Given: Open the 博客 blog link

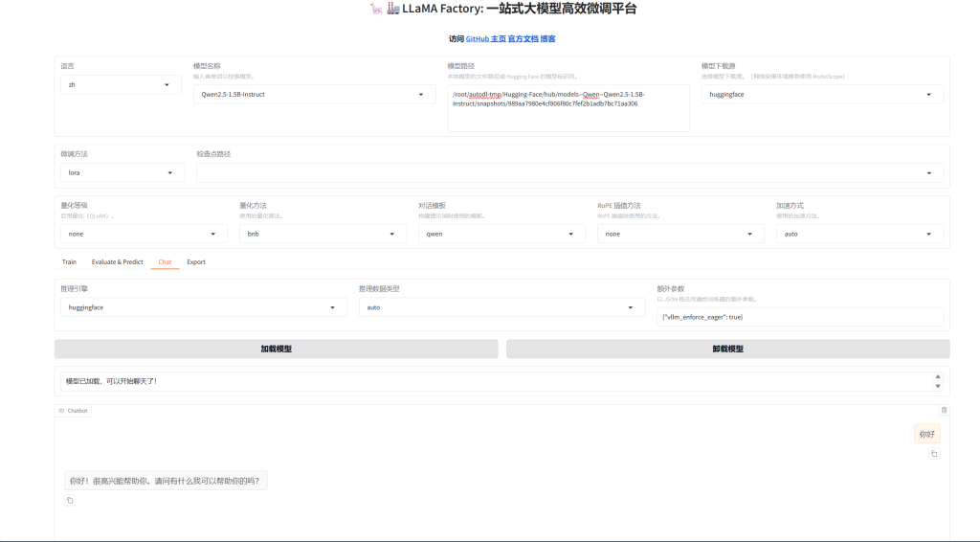Looking at the screenshot, I should coord(547,38).
